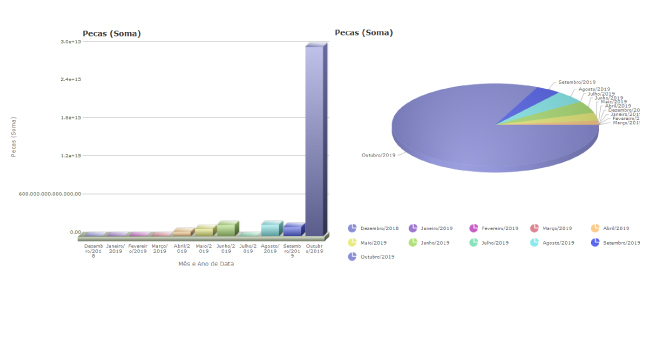Click the Março/2019 legend pie icon
This screenshot has width=645, height=363.
coord(534,228)
